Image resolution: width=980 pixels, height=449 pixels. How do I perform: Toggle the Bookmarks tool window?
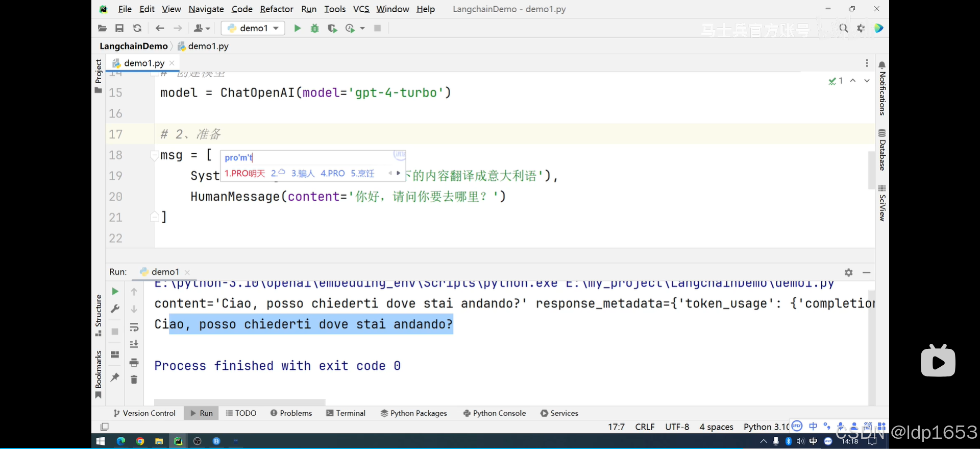pos(99,374)
